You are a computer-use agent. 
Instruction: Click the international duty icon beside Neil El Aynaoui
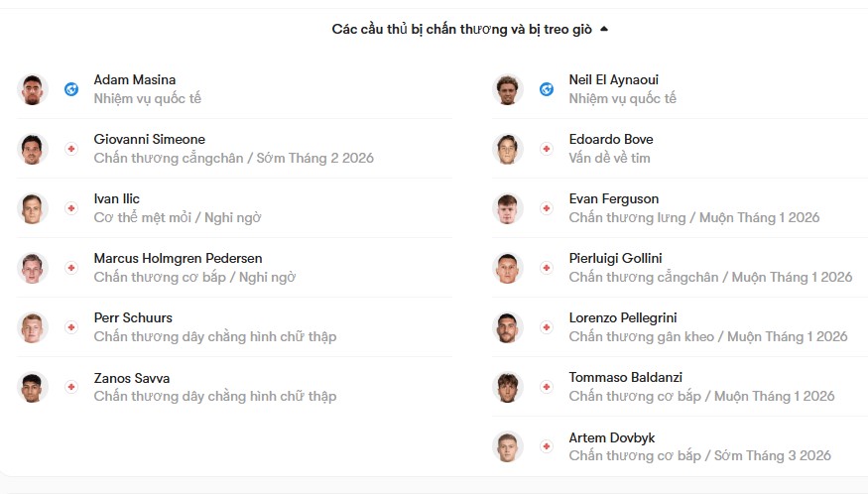(547, 89)
